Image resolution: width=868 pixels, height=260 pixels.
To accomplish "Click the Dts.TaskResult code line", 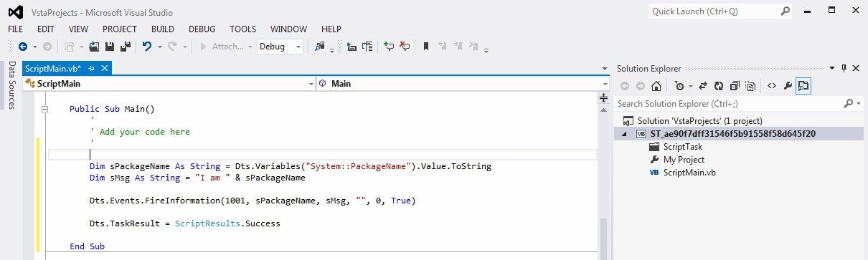I will pos(184,223).
